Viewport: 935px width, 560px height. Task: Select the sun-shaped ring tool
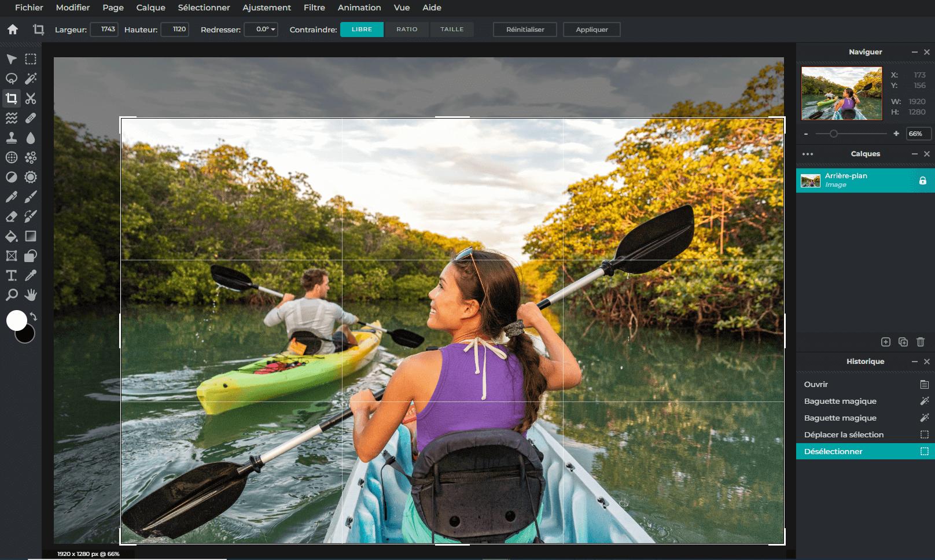(x=31, y=177)
